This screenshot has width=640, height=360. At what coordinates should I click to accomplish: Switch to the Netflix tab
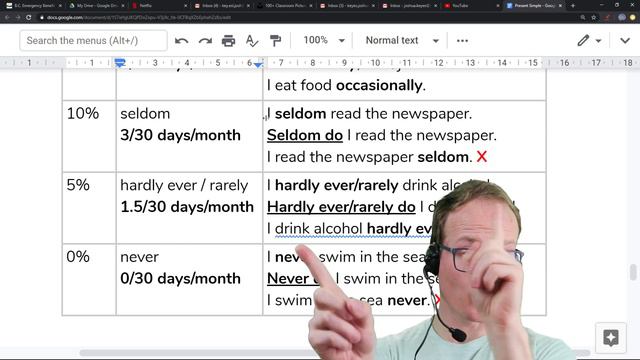159,6
